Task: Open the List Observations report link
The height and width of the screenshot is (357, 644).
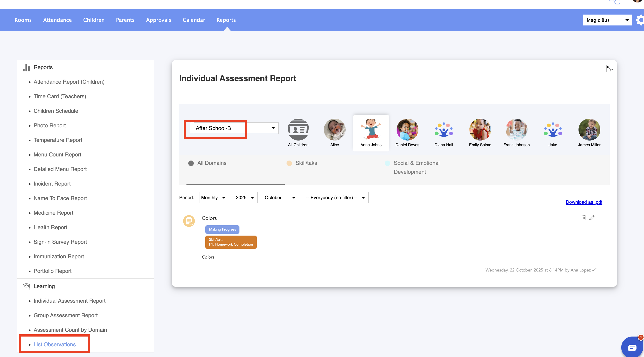Action: (55, 344)
